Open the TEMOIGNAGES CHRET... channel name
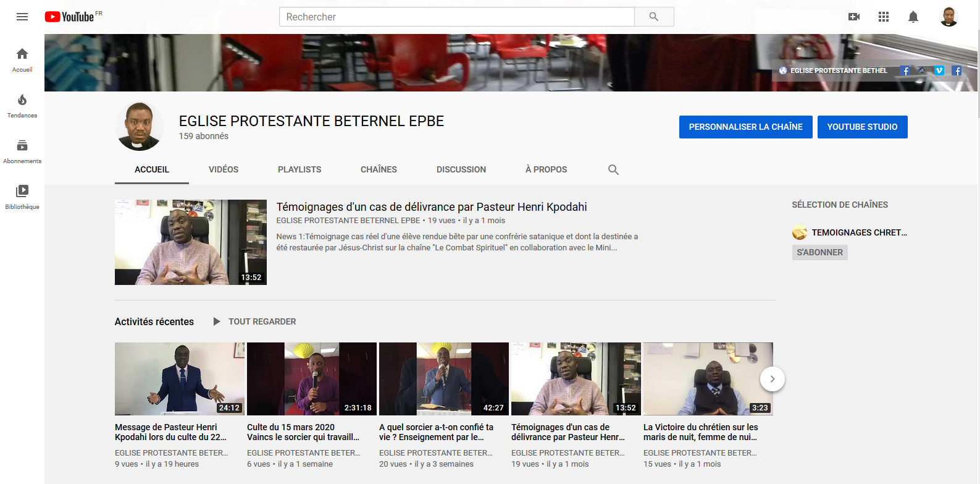The image size is (980, 484). (x=860, y=232)
